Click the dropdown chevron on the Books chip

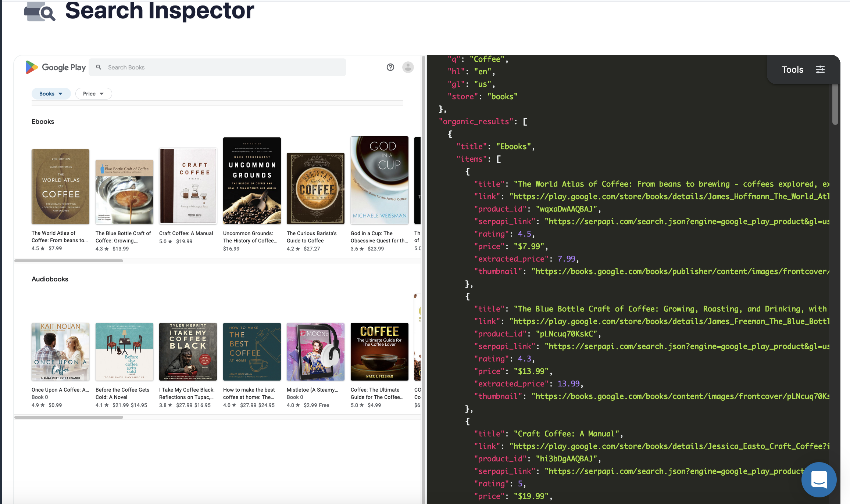tap(60, 94)
